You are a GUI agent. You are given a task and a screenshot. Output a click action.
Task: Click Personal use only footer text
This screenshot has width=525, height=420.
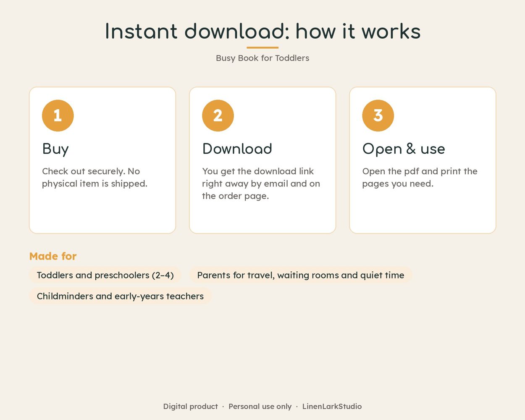260,406
